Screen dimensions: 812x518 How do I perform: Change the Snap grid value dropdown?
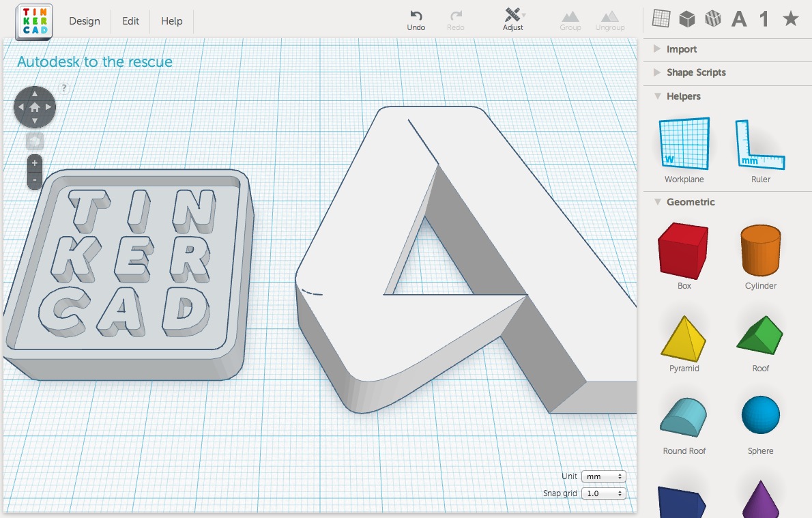click(603, 493)
